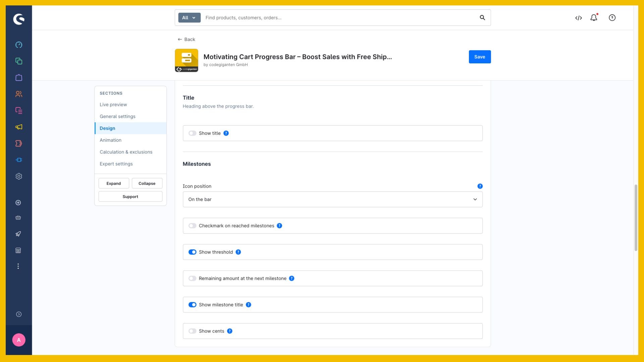Image resolution: width=644 pixels, height=362 pixels.
Task: Click the Support button
Action: point(130,197)
